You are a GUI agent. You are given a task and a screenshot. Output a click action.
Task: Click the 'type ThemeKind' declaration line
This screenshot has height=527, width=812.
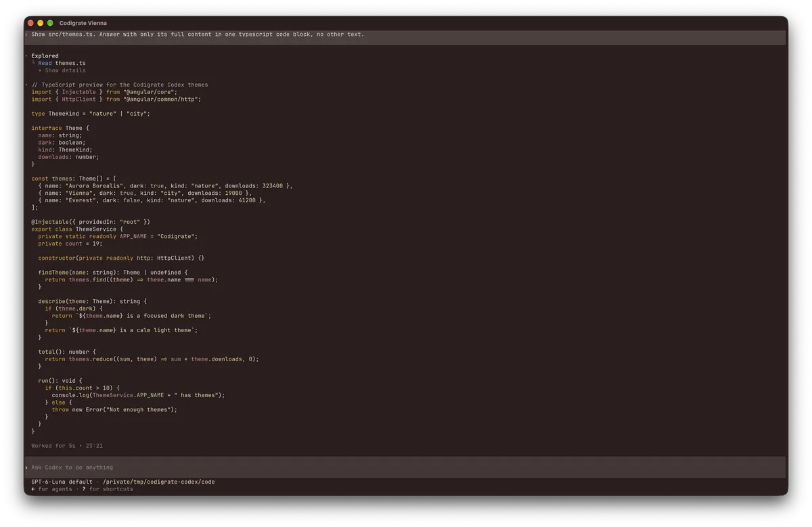pyautogui.click(x=91, y=114)
